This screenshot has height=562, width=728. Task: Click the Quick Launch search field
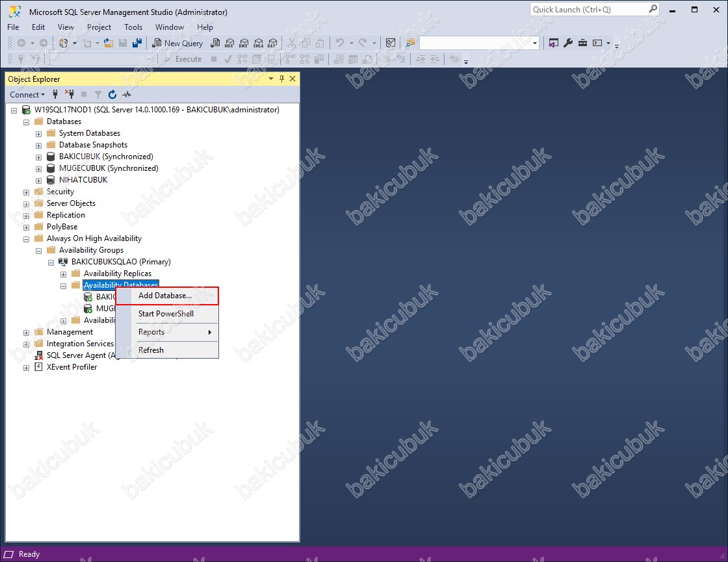(594, 9)
